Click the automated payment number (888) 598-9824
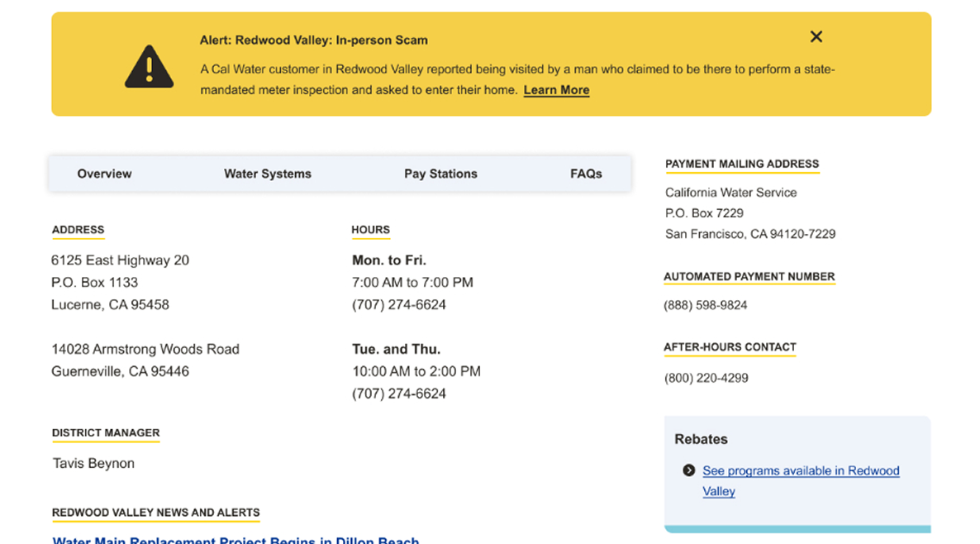Viewport: 980px width, 544px height. click(x=705, y=305)
